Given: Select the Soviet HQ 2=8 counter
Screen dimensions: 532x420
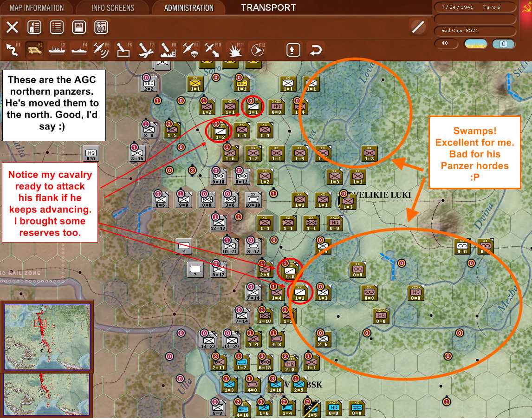Looking at the screenshot, I should coord(290,364).
